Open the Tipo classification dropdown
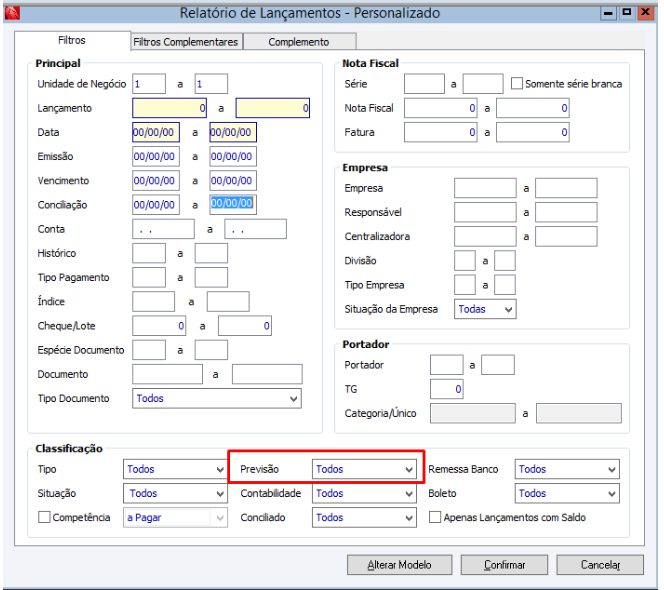 (x=175, y=469)
